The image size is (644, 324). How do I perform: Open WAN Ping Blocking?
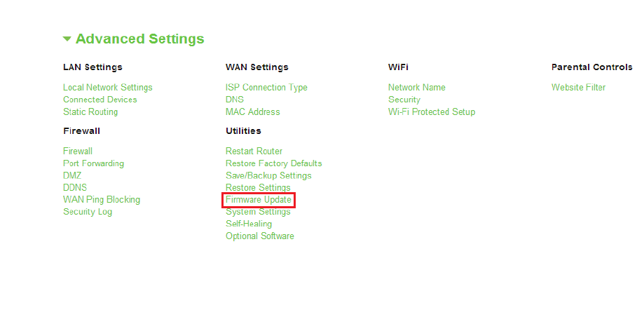pyautogui.click(x=102, y=200)
